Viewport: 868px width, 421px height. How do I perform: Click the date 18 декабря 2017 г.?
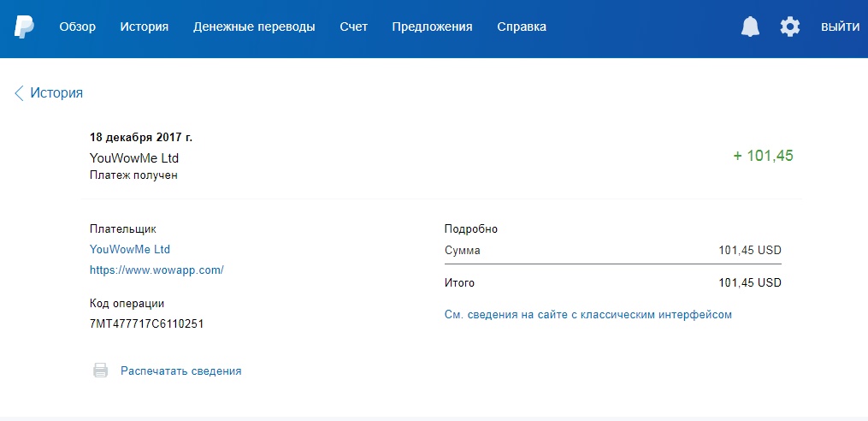point(141,138)
